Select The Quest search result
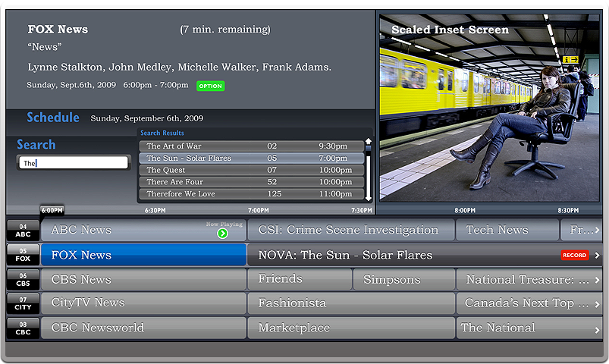The image size is (609, 364). click(251, 170)
